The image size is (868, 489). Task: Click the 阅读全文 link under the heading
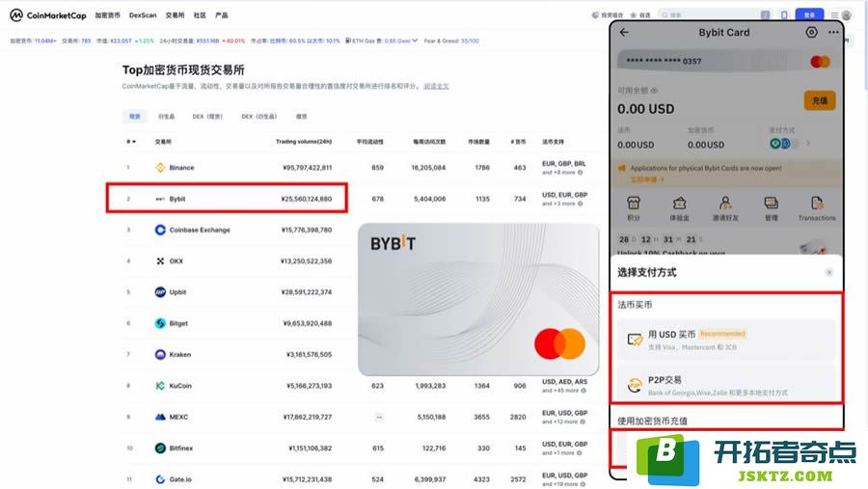436,87
